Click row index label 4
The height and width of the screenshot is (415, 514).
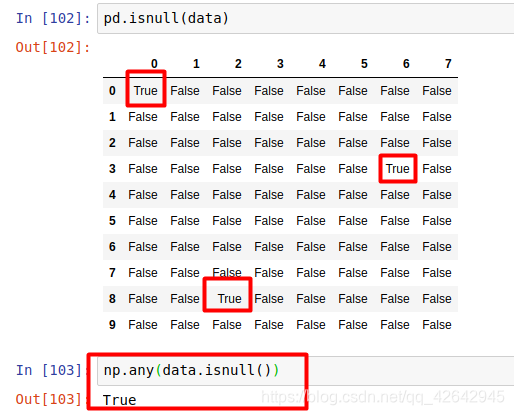112,195
